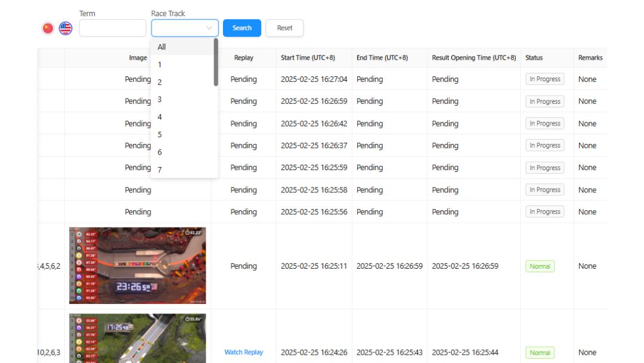The width and height of the screenshot is (644, 363).
Task: Click In Progress tag for 16:25:58 row
Action: (545, 190)
